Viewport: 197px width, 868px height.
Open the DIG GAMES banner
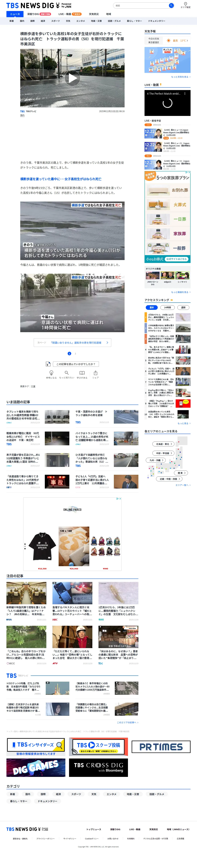click(36, 768)
